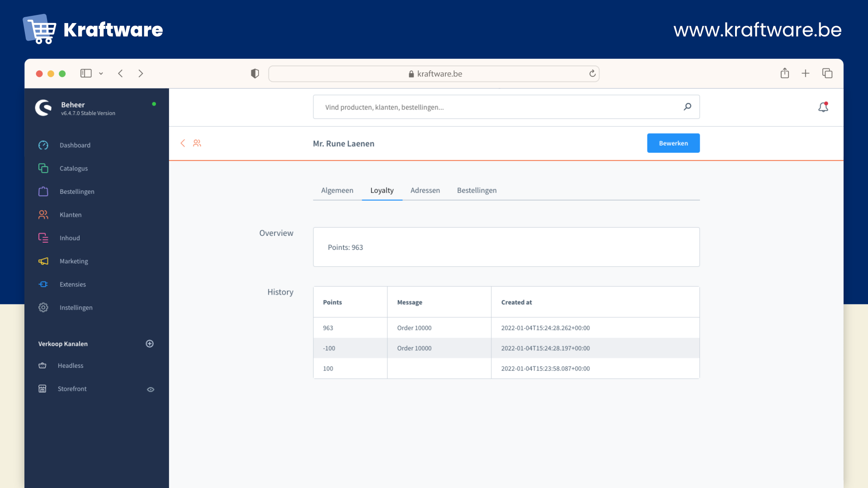Expand sidebar options dropdown chevron

click(x=101, y=74)
